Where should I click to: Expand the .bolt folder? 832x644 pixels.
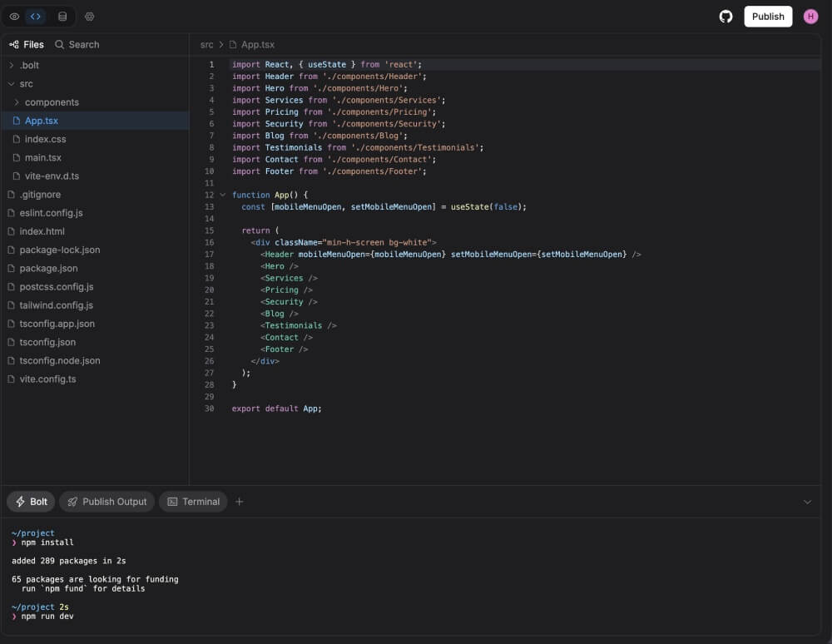(x=96, y=65)
